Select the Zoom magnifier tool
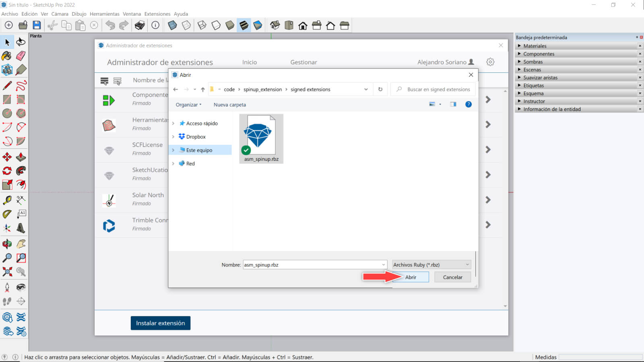 (x=7, y=257)
